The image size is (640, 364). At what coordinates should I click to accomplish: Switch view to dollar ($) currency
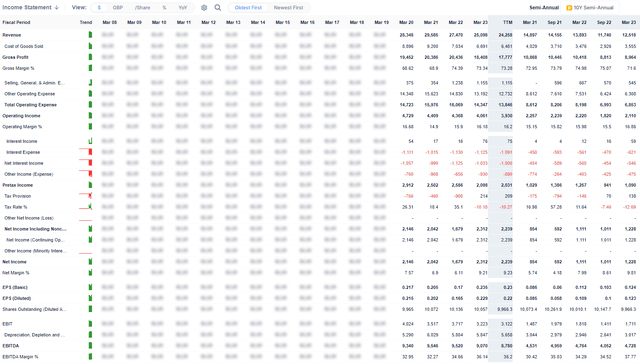[x=99, y=8]
